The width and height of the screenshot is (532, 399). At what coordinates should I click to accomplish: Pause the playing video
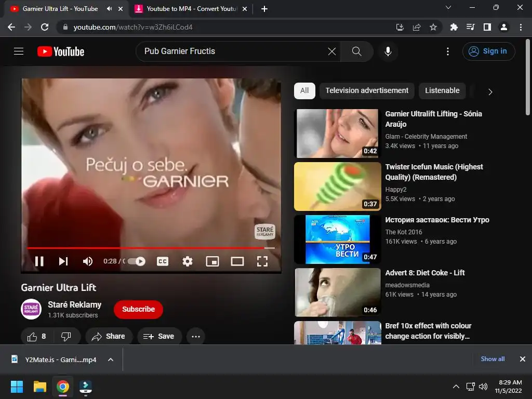pyautogui.click(x=39, y=261)
